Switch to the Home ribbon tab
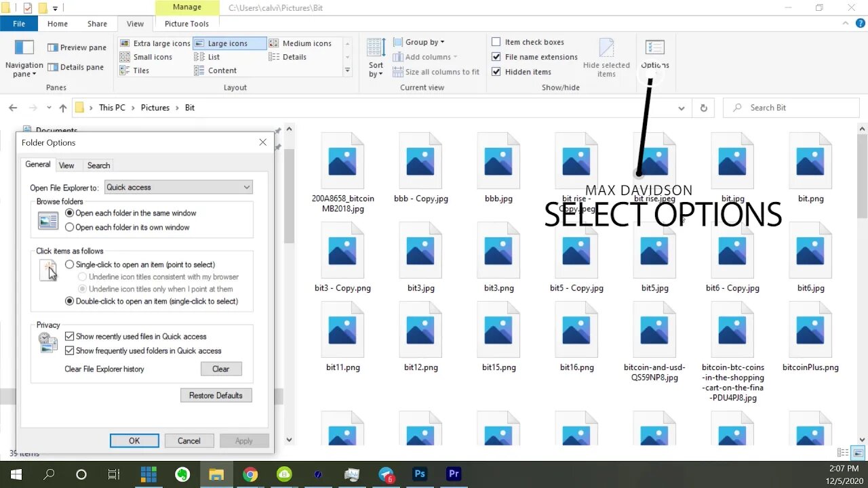 tap(58, 24)
